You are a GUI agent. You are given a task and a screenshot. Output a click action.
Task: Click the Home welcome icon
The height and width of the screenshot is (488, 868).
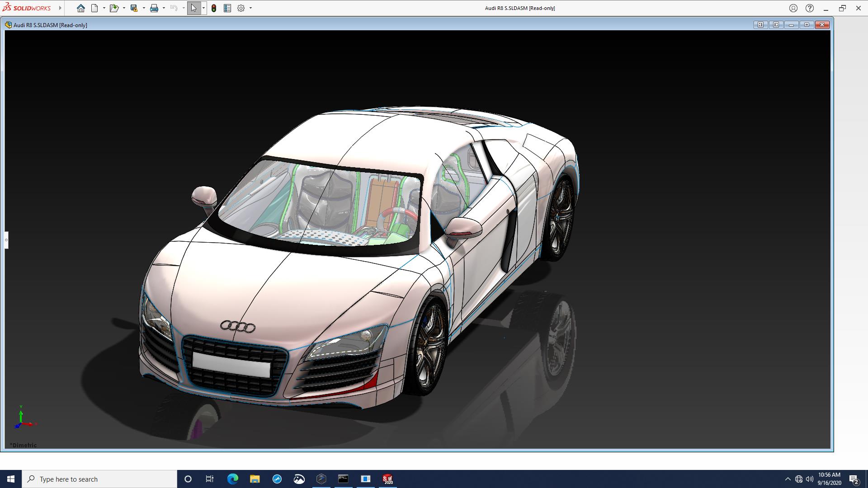click(80, 8)
